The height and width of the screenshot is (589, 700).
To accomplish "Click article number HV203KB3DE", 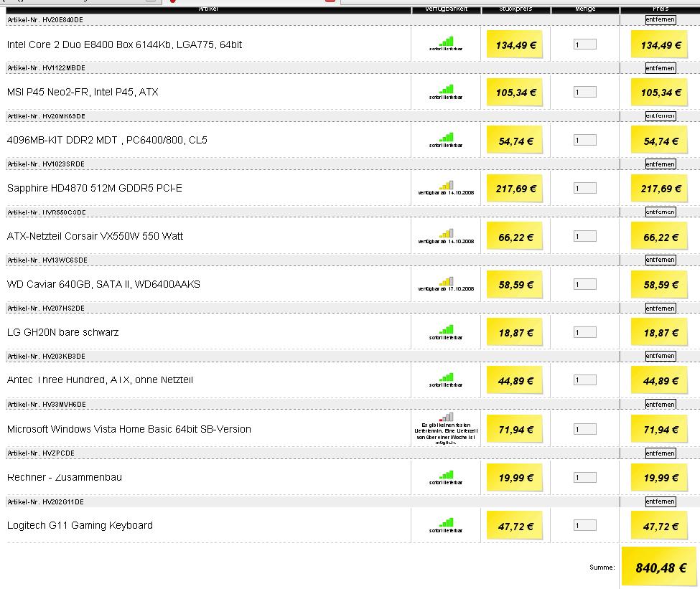I will (x=64, y=357).
